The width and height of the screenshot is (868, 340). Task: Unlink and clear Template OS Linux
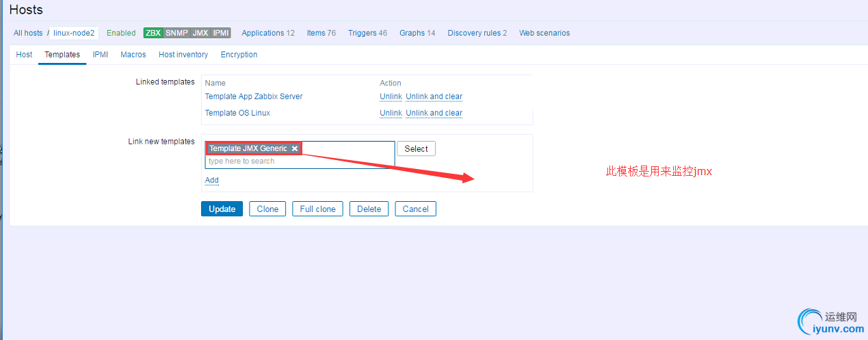434,113
